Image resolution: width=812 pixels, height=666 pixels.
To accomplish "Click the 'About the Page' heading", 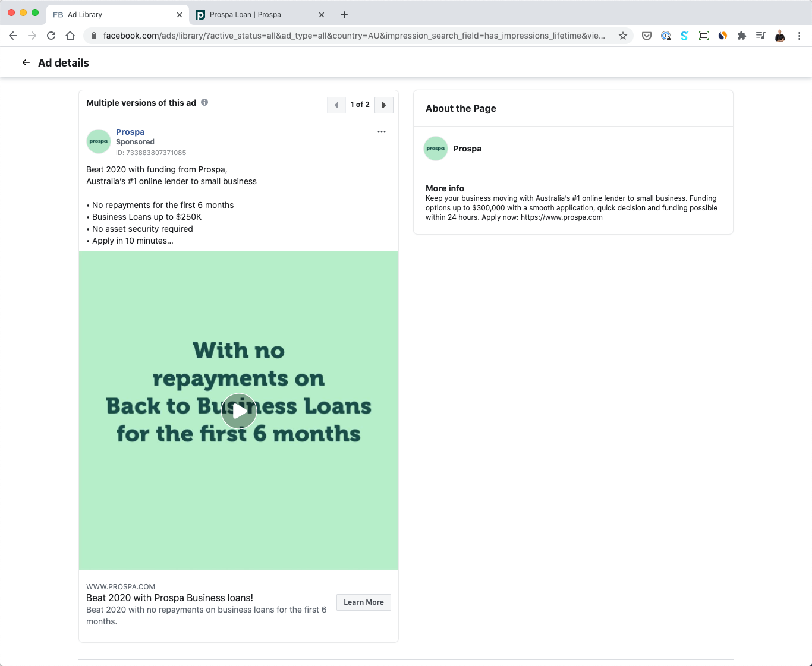I will [x=461, y=108].
